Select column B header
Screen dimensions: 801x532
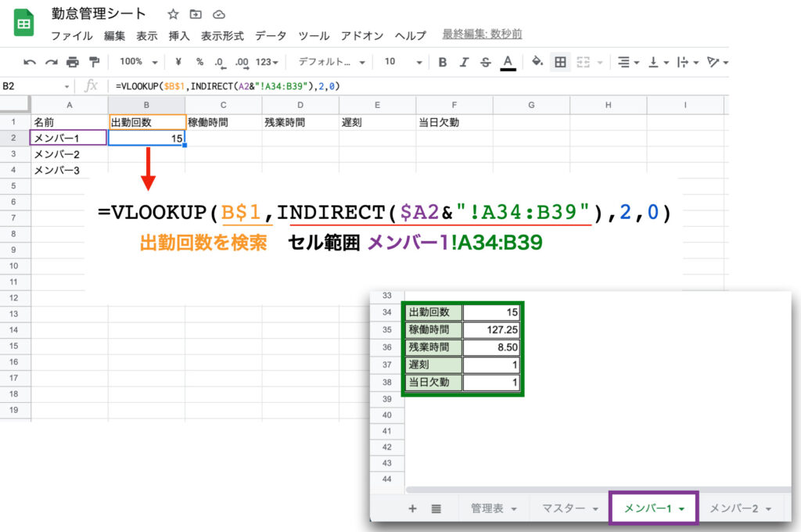pos(146,105)
